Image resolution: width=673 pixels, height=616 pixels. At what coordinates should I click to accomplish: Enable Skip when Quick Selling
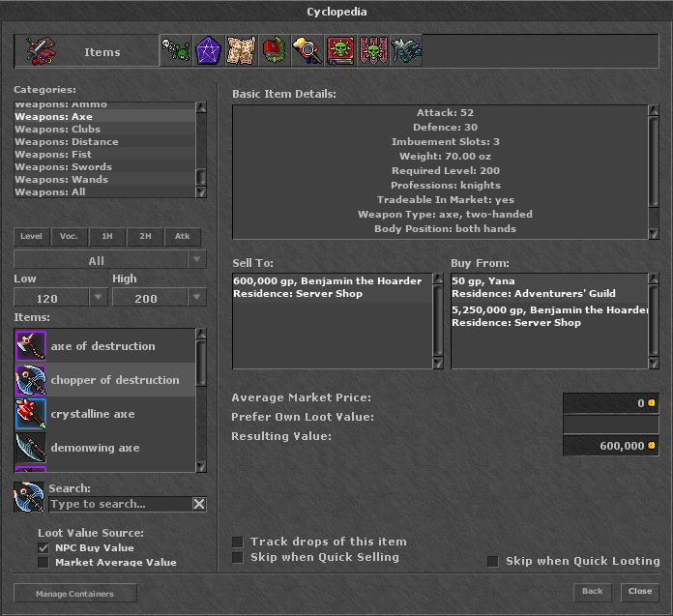237,557
